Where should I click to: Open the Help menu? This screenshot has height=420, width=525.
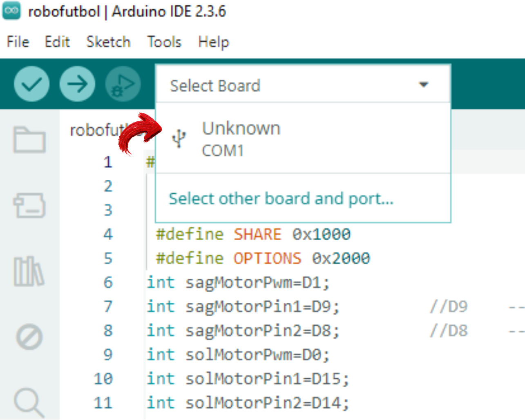[214, 42]
